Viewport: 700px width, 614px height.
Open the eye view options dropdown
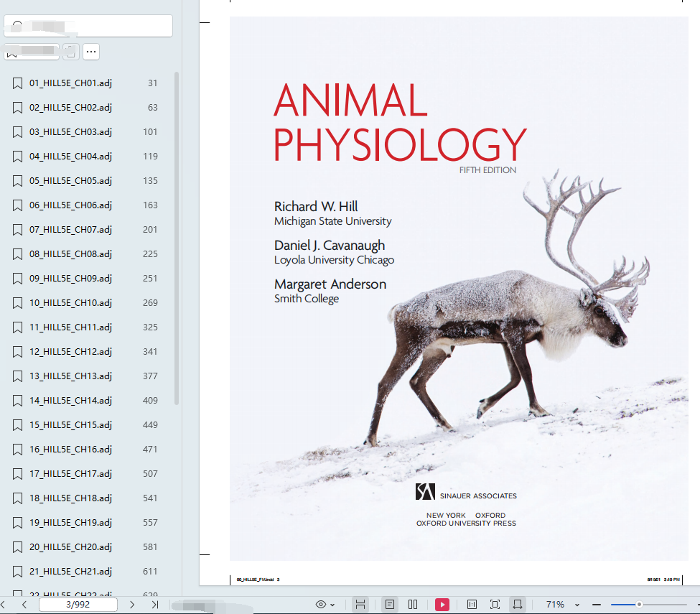[325, 605]
